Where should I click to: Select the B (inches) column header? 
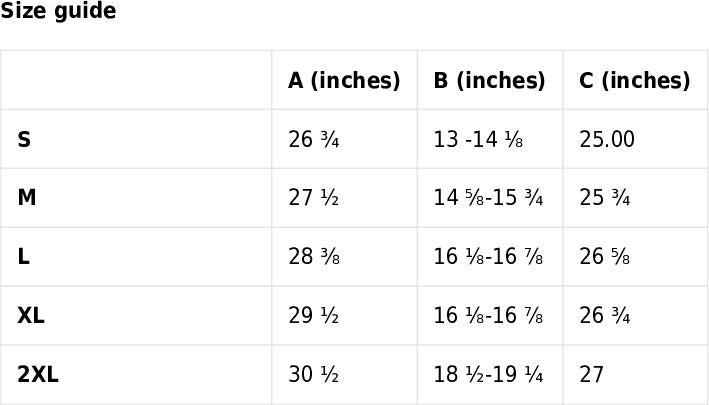[x=489, y=80]
